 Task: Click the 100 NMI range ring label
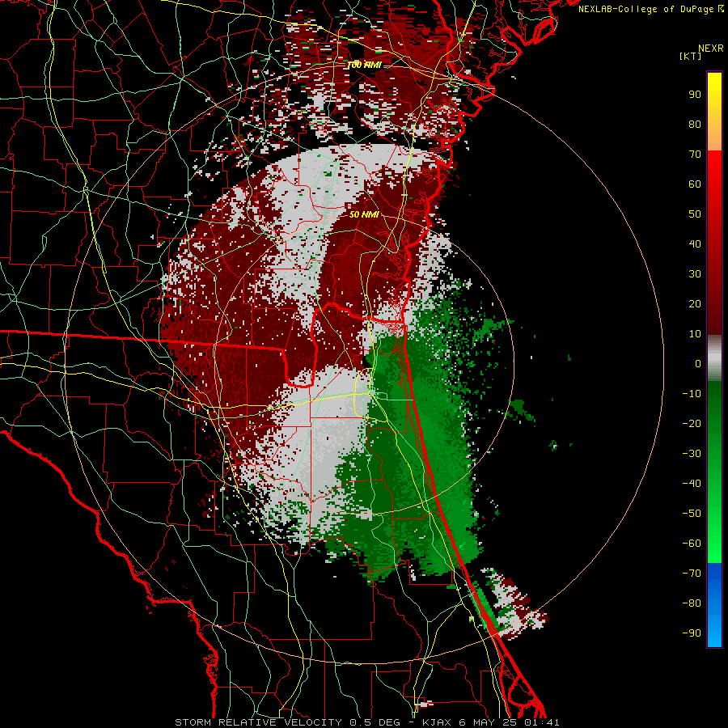tap(365, 65)
